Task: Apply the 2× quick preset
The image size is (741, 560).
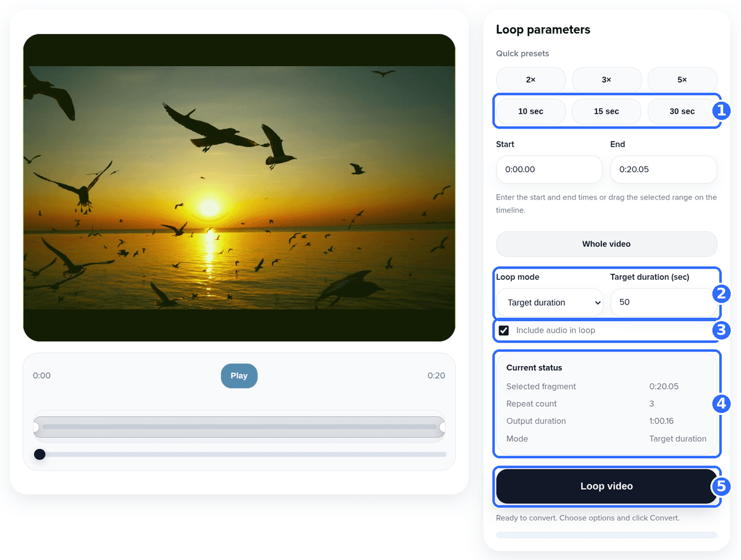Action: (x=531, y=80)
